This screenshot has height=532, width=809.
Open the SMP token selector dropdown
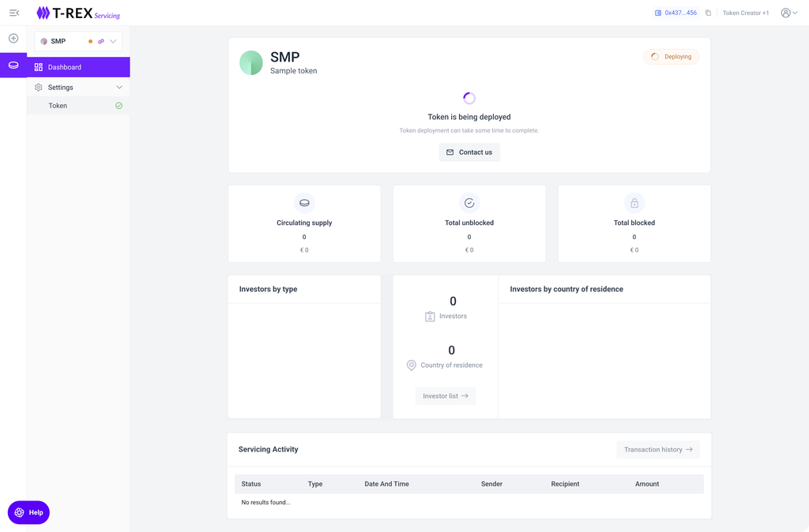pos(78,41)
